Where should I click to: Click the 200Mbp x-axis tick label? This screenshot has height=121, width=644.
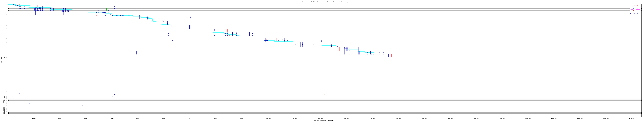click(528, 118)
